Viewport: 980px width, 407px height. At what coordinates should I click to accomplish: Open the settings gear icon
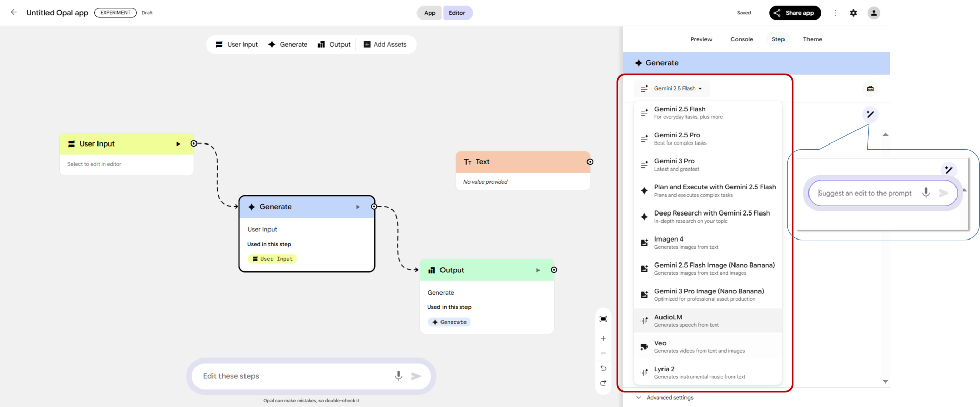coord(853,13)
